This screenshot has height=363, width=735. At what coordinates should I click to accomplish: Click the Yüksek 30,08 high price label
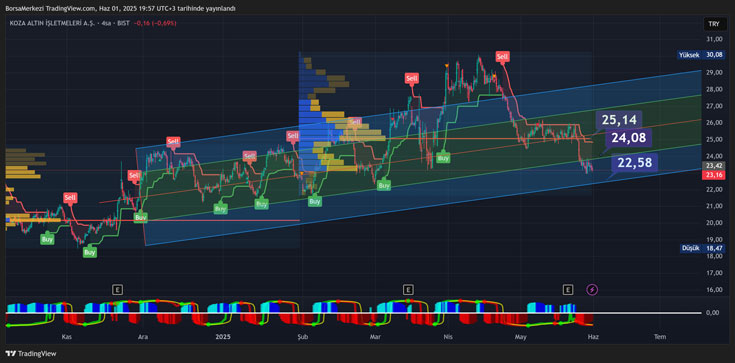tap(700, 55)
